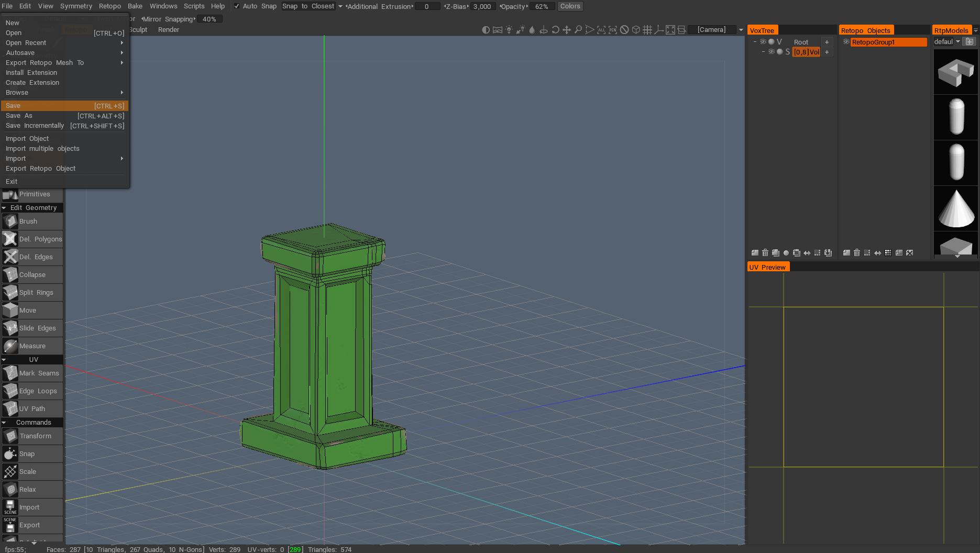Activate the Mark Seams UV tool

[x=31, y=373]
